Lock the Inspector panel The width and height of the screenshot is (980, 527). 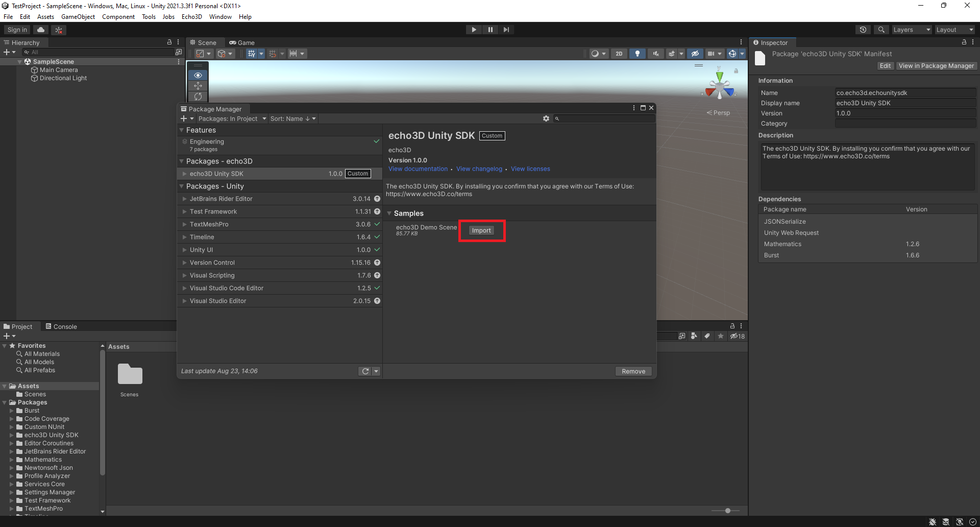point(964,42)
